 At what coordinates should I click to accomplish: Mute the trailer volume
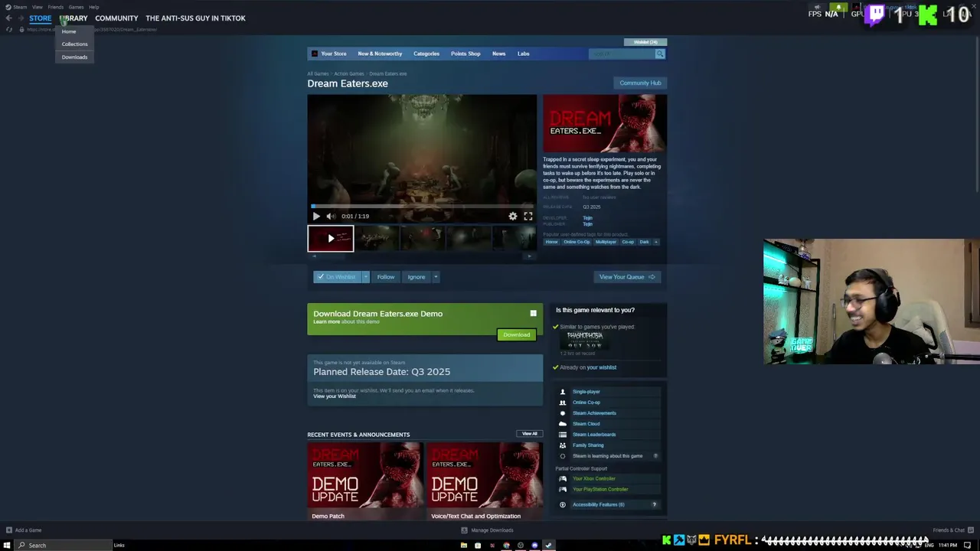(x=331, y=217)
